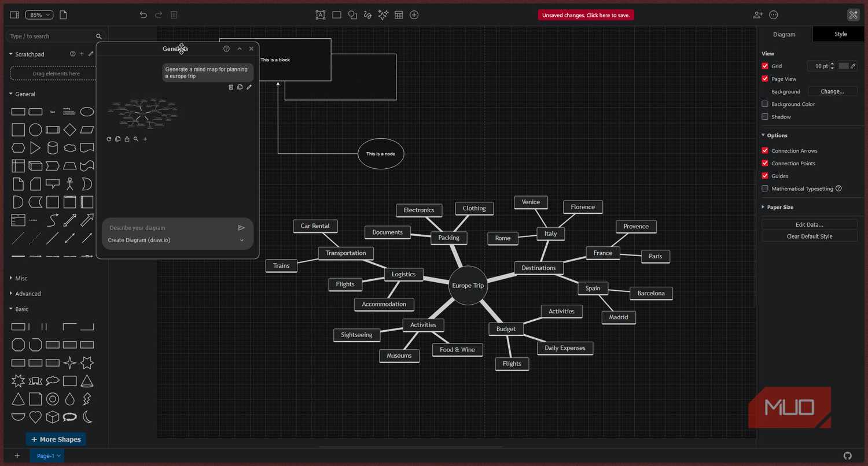Redo the last undone action

159,15
